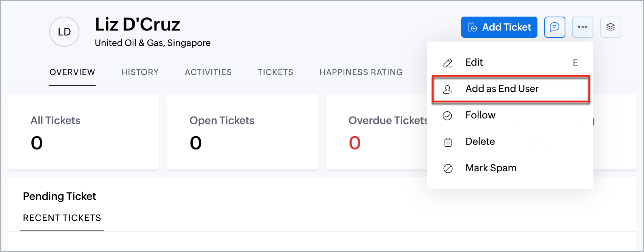Click the Add as End User person icon
The width and height of the screenshot is (644, 252).
(448, 89)
